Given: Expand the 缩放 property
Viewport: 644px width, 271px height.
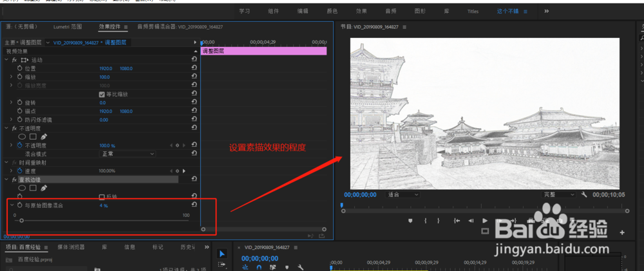Looking at the screenshot, I should coord(11,77).
